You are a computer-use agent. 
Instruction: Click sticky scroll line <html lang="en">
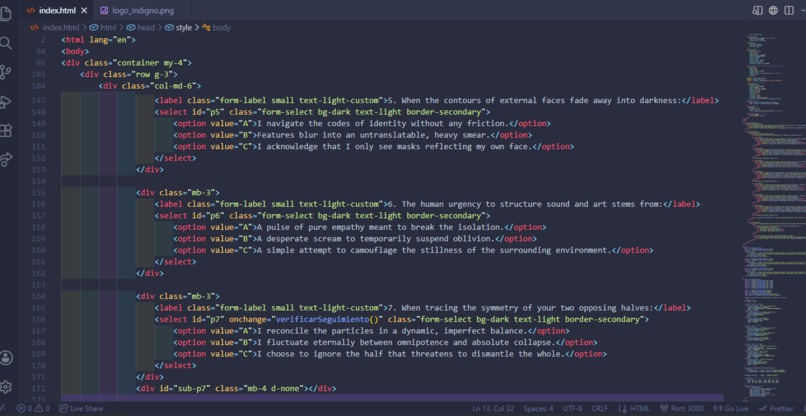(x=98, y=40)
